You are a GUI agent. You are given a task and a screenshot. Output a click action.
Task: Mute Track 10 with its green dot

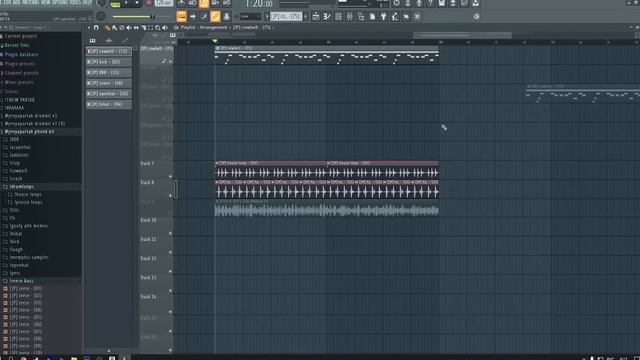pos(171,233)
